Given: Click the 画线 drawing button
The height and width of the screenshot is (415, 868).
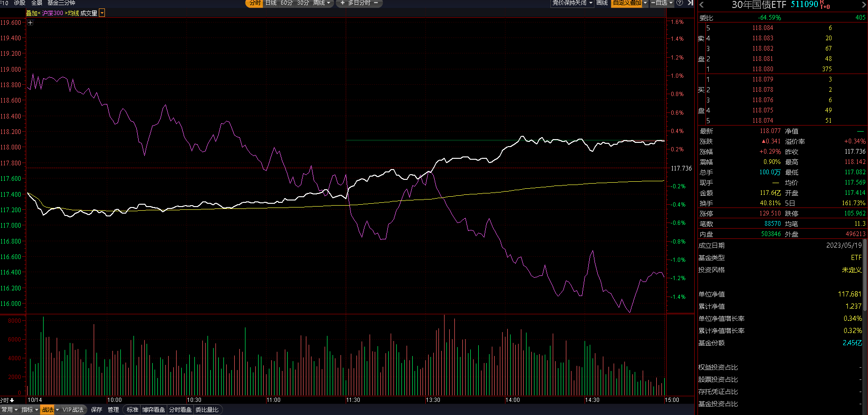Looking at the screenshot, I should pyautogui.click(x=602, y=3).
